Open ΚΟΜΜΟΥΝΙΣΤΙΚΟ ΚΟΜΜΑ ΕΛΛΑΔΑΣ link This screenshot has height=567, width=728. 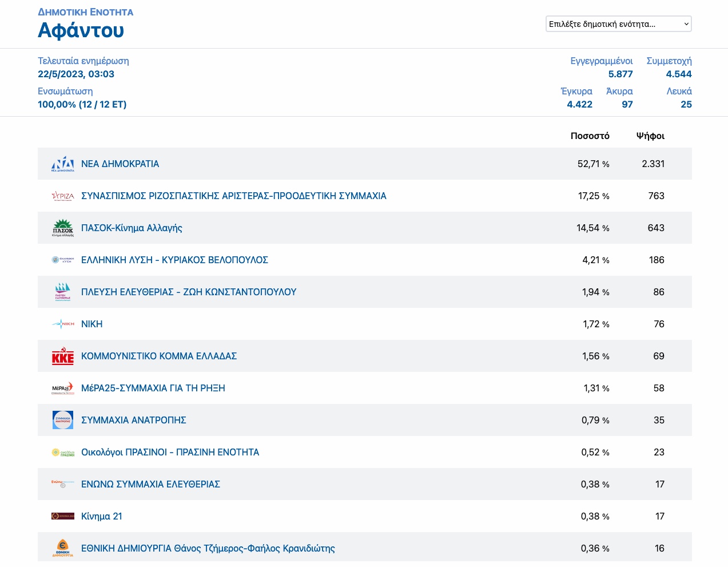click(x=159, y=356)
